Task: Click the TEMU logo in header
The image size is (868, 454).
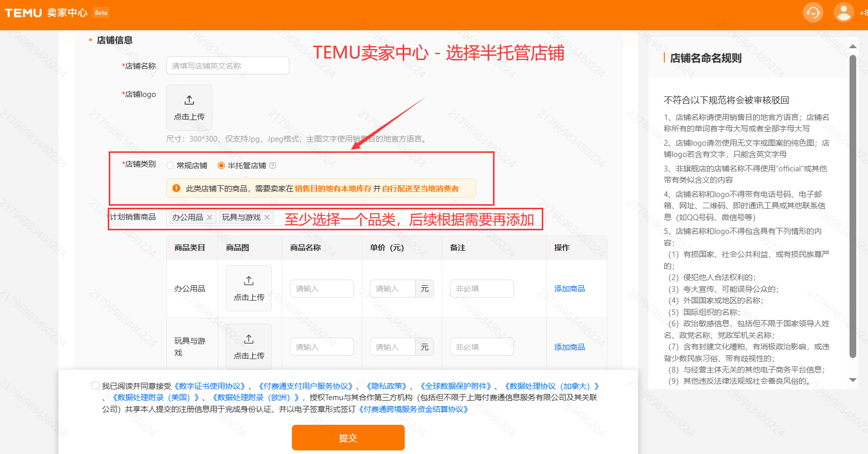Action: 23,13
